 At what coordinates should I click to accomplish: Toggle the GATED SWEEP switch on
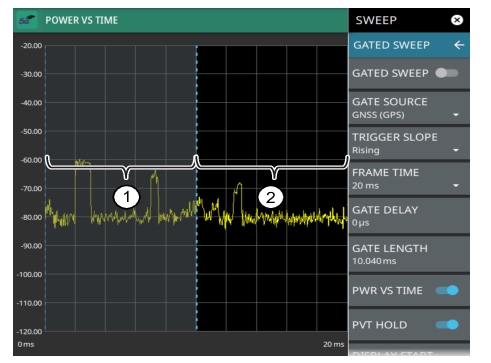447,73
